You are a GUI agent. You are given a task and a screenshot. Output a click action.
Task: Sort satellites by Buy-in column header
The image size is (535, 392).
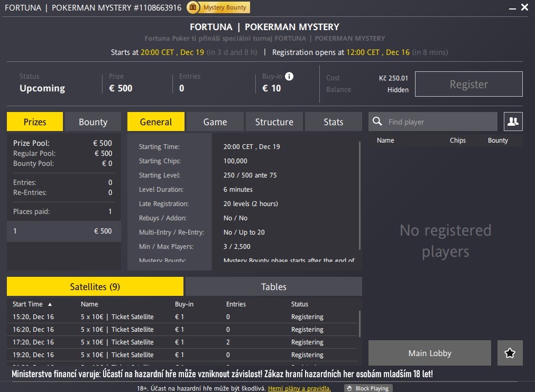tap(184, 304)
